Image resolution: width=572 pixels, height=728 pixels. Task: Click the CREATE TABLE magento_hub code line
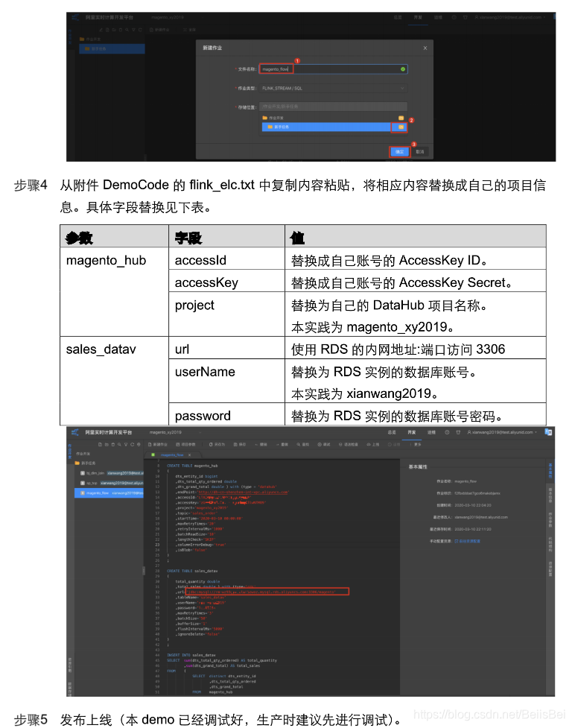[x=192, y=466]
